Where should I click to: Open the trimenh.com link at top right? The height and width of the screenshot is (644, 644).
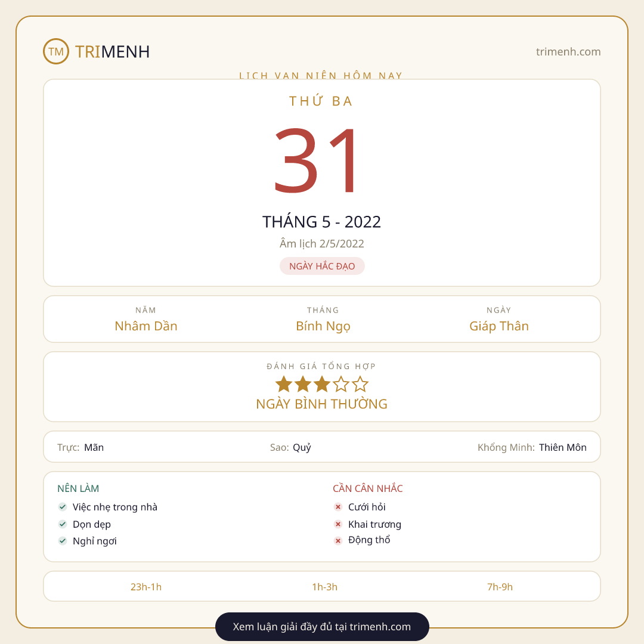pos(568,52)
